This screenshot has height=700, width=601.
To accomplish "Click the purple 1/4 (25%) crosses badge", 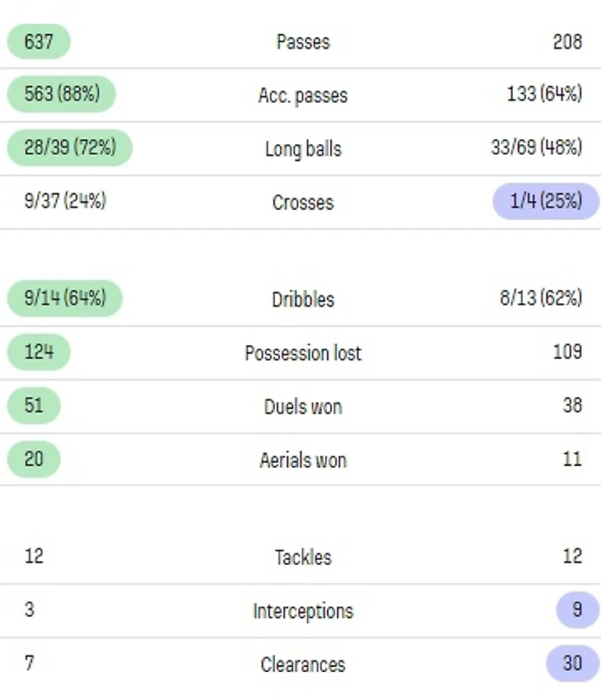I will point(546,201).
